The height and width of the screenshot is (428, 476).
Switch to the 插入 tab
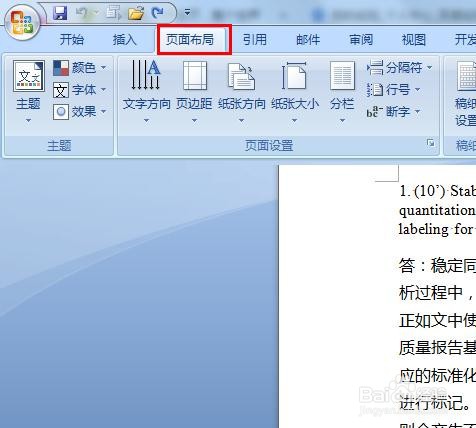pyautogui.click(x=125, y=40)
